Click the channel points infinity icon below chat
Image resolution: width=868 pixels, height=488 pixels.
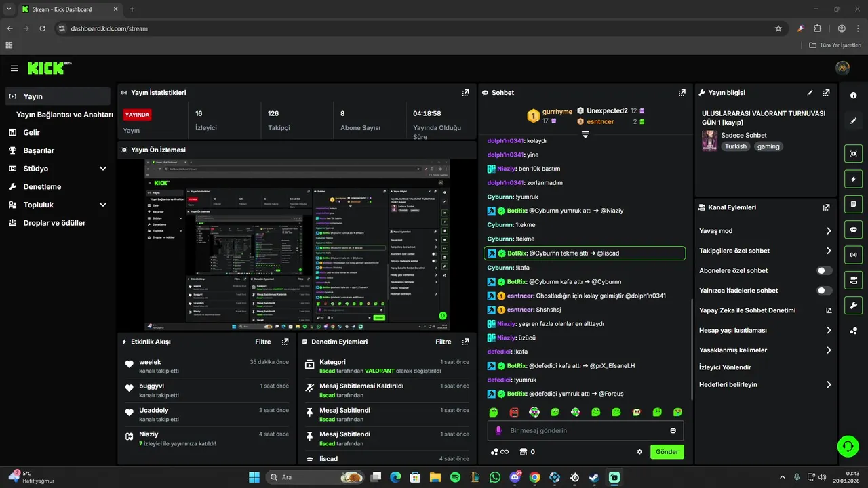(x=500, y=452)
